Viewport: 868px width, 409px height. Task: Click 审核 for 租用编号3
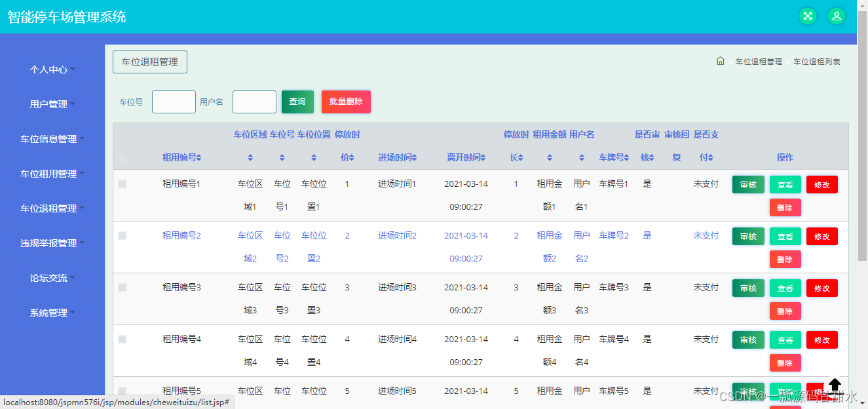(748, 288)
